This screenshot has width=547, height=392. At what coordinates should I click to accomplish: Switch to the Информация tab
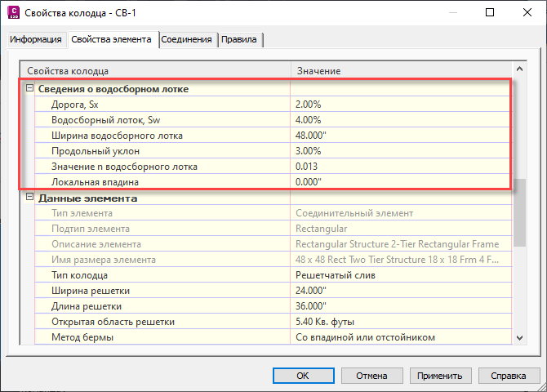click(37, 40)
